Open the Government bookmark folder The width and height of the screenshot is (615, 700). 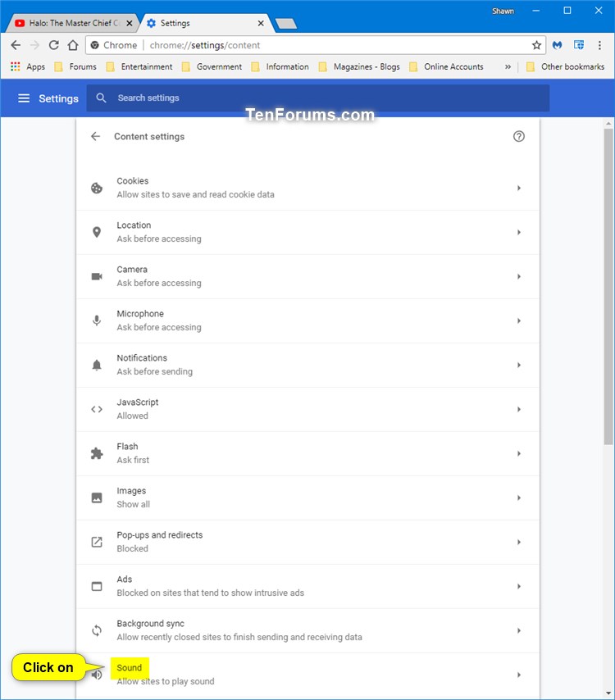tap(212, 66)
